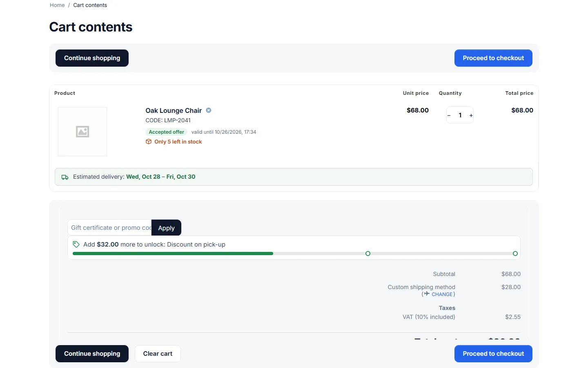
Task: Click the gift certificate or promo code field
Action: click(109, 228)
